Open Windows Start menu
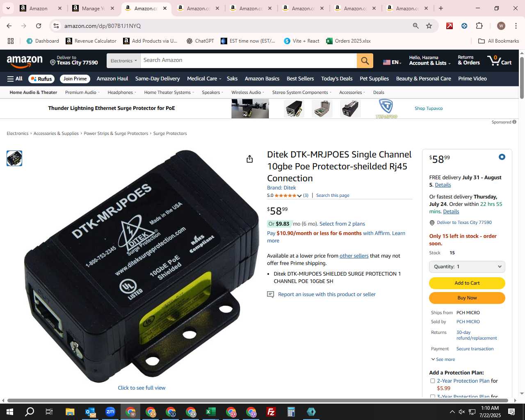This screenshot has height=420, width=525. [9, 412]
